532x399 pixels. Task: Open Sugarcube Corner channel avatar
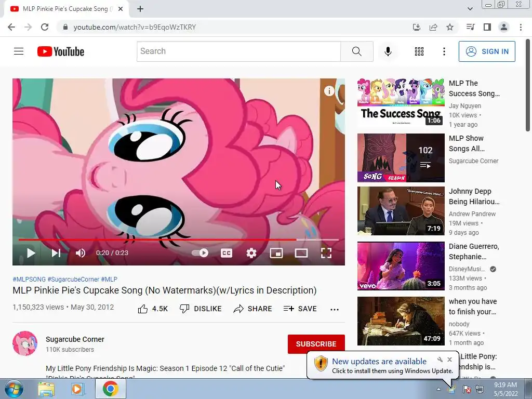click(25, 343)
